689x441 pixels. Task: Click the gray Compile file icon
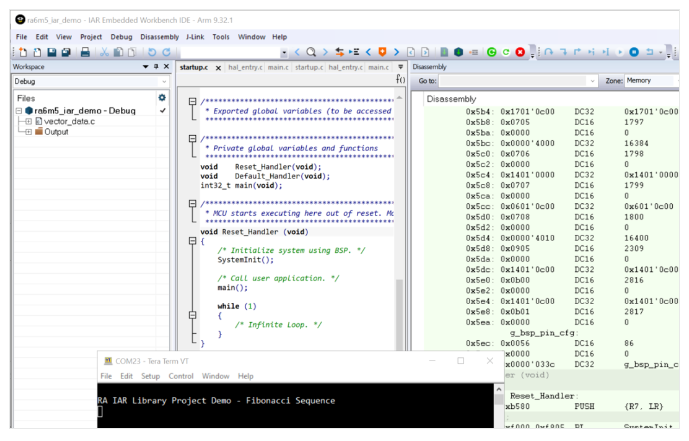[444, 52]
